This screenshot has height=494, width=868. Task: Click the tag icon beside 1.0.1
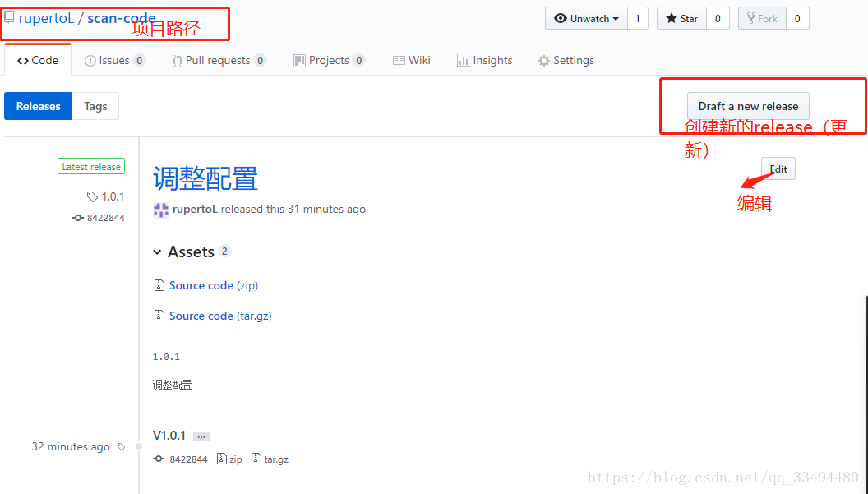92,196
